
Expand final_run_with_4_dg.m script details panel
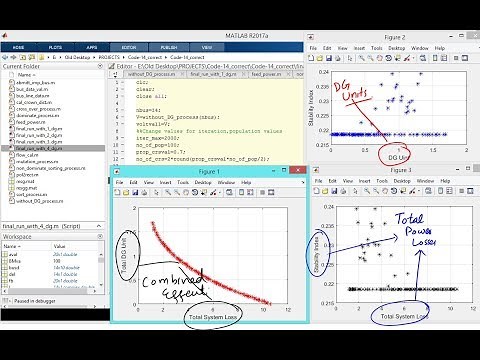pos(99,226)
